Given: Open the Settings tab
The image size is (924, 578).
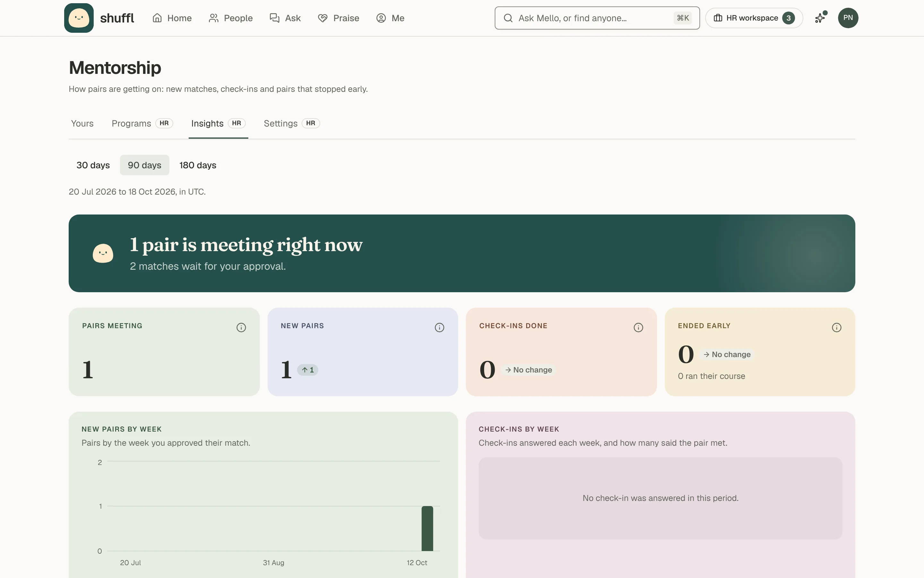Looking at the screenshot, I should [292, 124].
